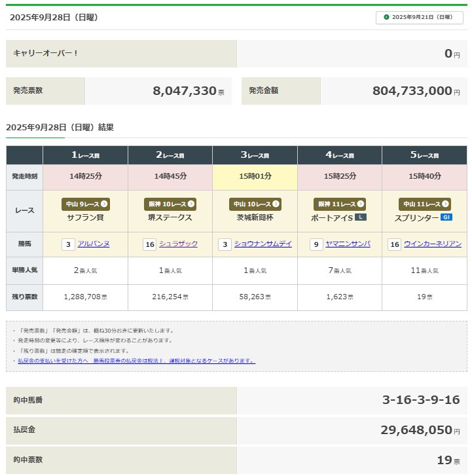Viewport: 472px width, 476px height.
Task: Click the 2025年9月28日（日曜）結果 heading
Action: point(60,128)
